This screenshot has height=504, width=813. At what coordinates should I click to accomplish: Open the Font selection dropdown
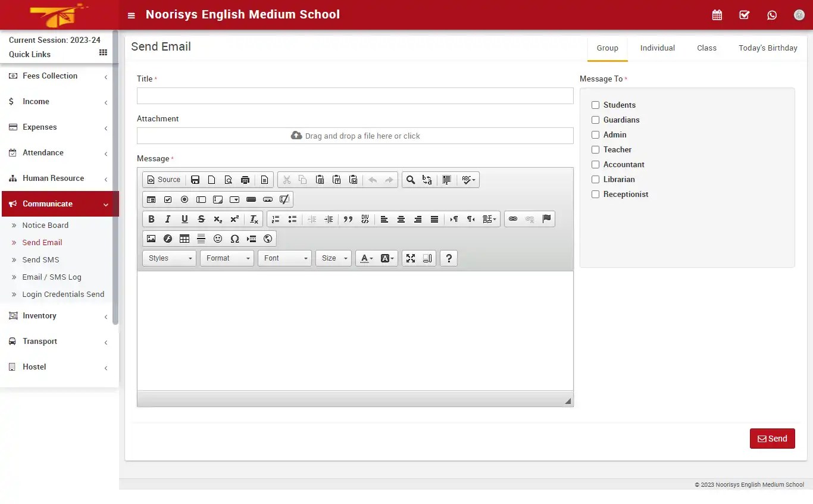(284, 258)
